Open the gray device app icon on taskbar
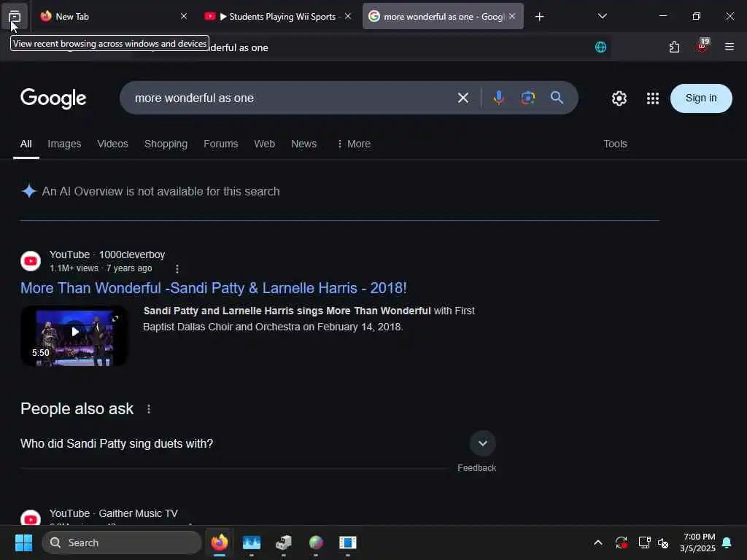Screen dimensions: 747x560 point(284,542)
